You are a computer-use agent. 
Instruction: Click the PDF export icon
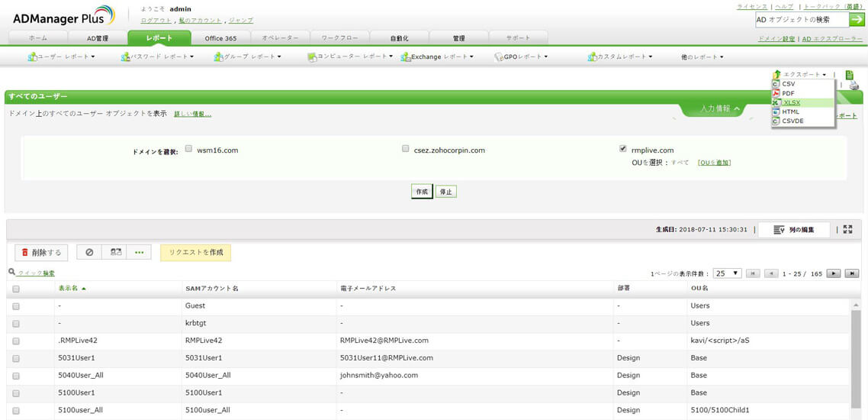[x=776, y=93]
